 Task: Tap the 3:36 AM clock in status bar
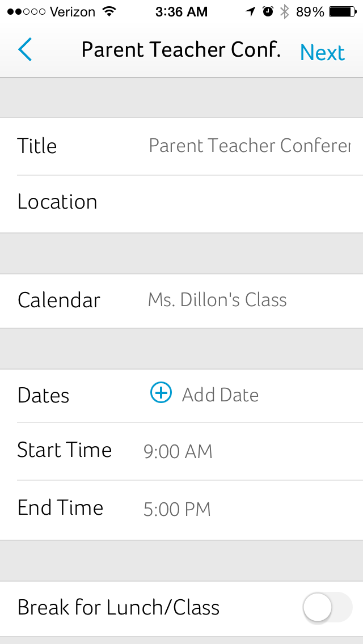181,10
